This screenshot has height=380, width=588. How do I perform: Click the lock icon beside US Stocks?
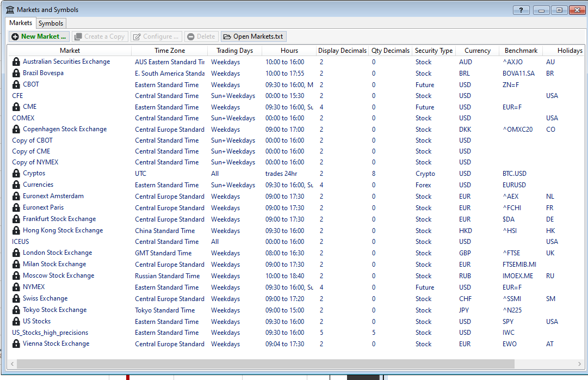pyautogui.click(x=16, y=321)
